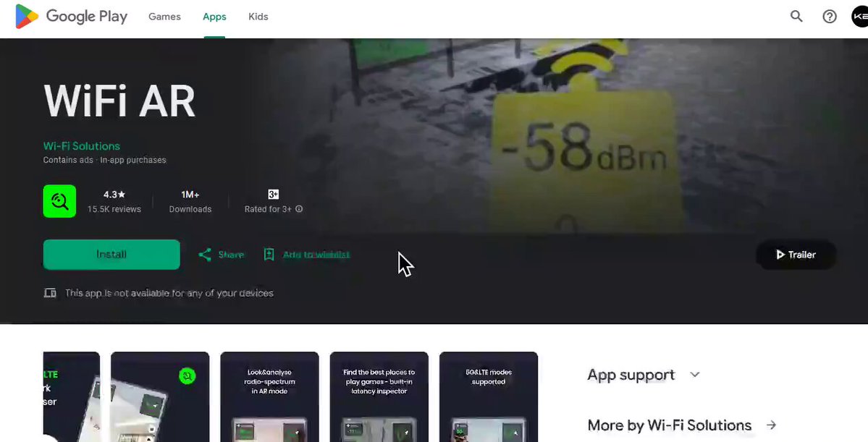Select the Apps tab

click(214, 17)
